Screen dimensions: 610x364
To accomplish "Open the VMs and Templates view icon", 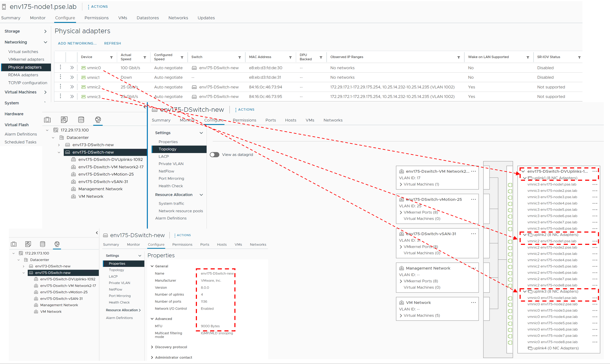I will coord(64,119).
